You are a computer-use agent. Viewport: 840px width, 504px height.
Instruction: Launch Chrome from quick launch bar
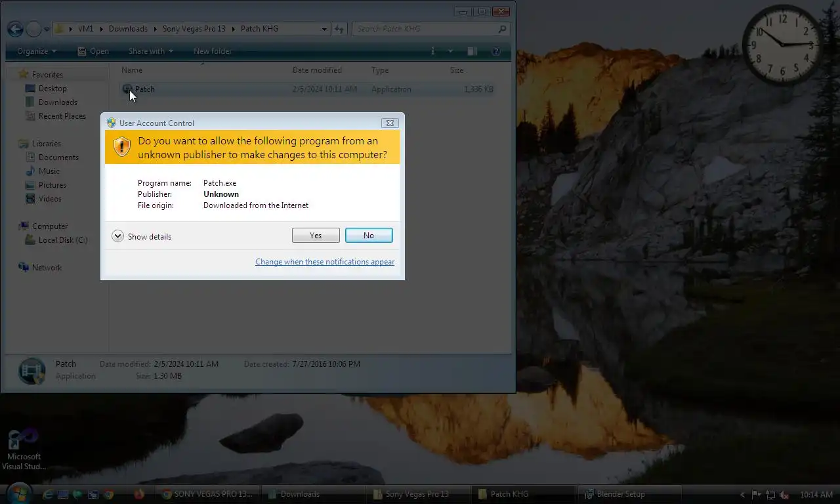click(x=109, y=495)
